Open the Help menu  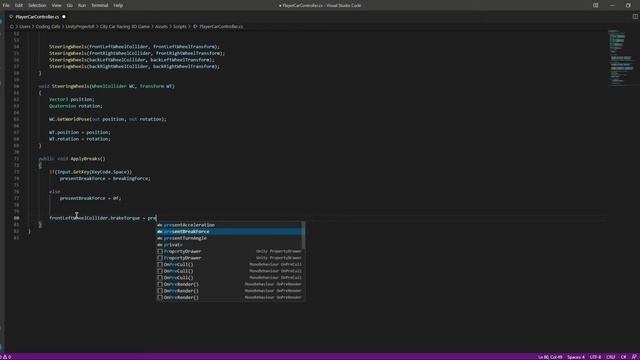click(118, 5)
